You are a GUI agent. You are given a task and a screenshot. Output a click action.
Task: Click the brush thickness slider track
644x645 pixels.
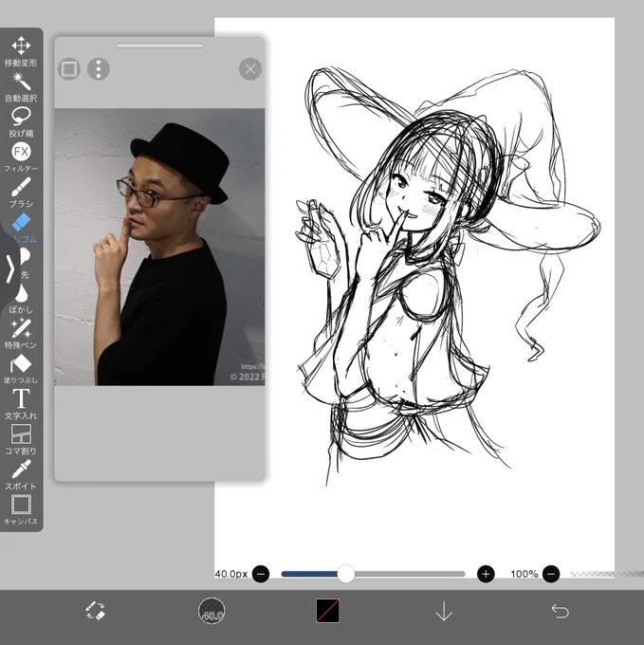click(373, 574)
